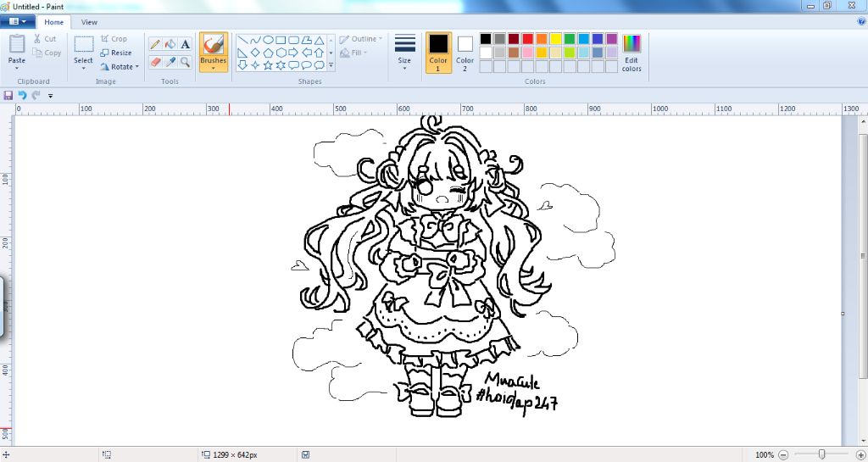Pick the green color swatch

[x=570, y=39]
